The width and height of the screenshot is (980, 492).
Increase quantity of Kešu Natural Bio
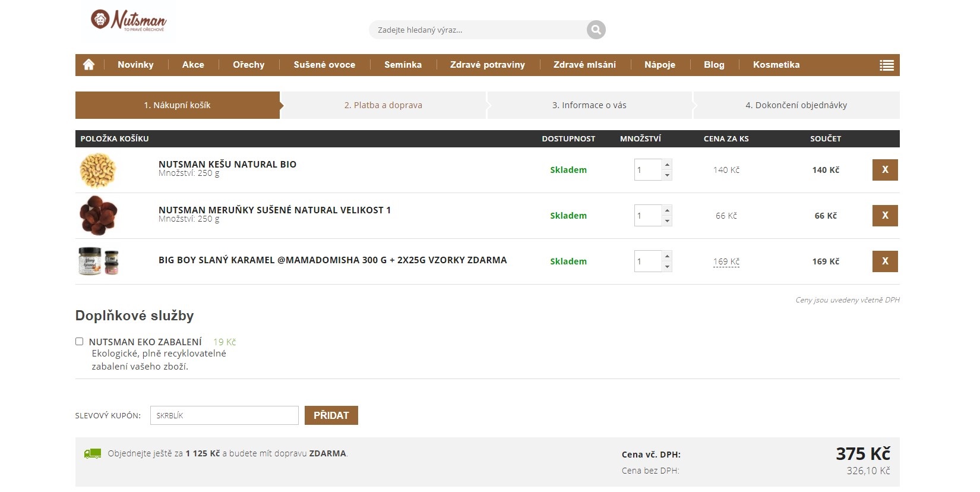click(x=667, y=165)
